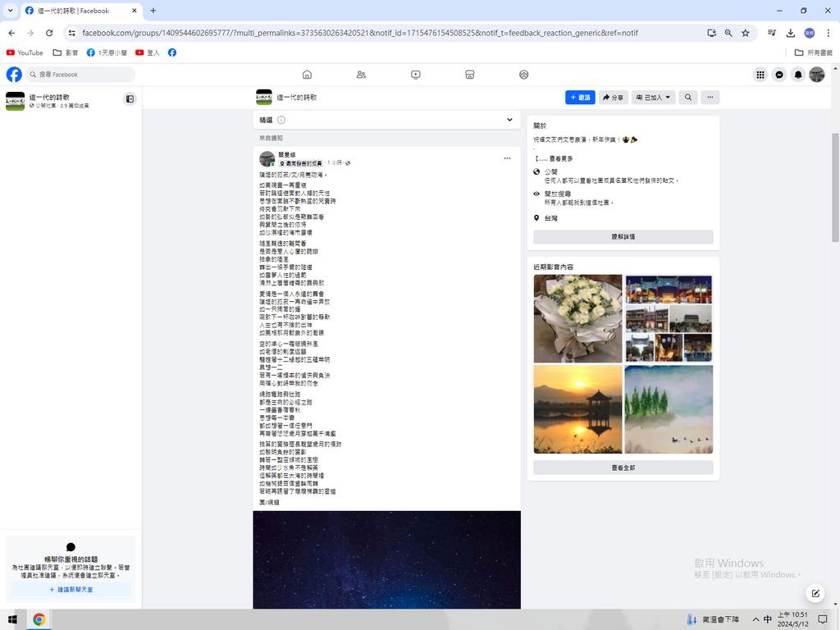This screenshot has height=630, width=840.
Task: Open the Watch video icon
Action: pyautogui.click(x=416, y=75)
